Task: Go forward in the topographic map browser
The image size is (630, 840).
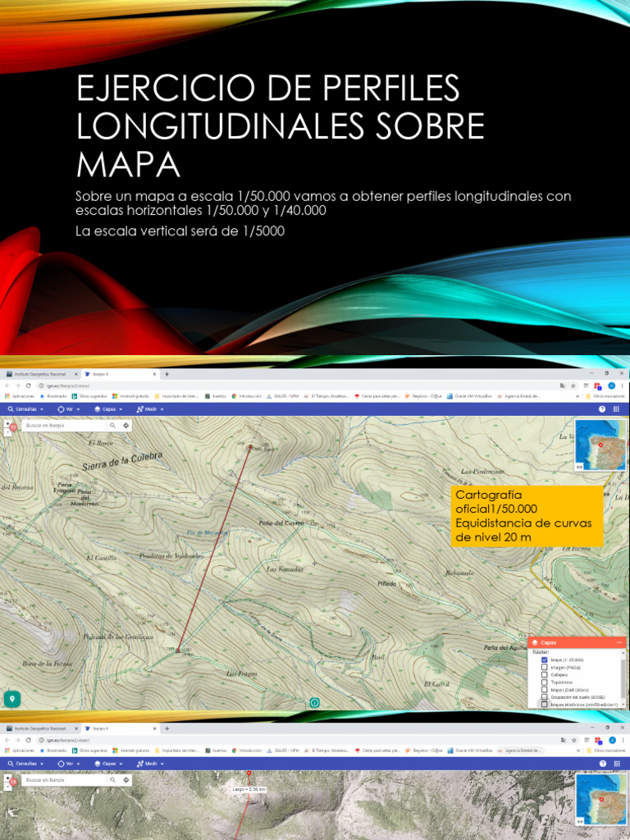Action: 18,386
